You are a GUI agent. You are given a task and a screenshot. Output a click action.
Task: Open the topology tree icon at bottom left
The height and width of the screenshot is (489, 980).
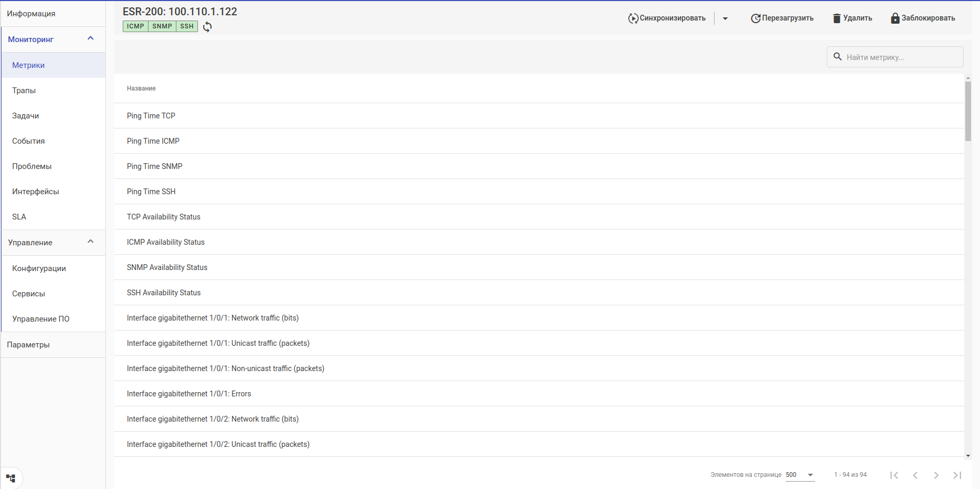[x=11, y=478]
